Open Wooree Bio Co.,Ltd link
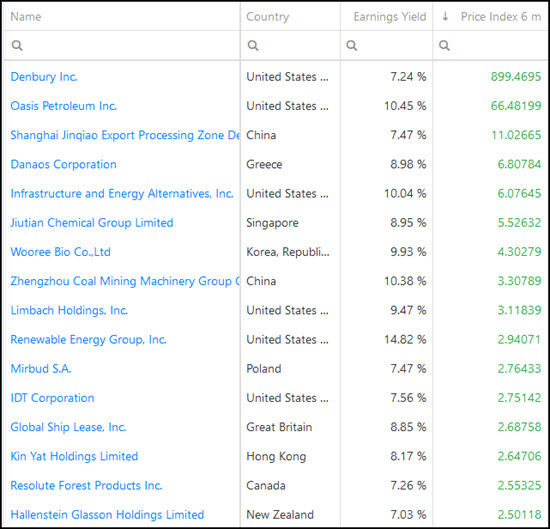This screenshot has height=529, width=550. point(60,252)
